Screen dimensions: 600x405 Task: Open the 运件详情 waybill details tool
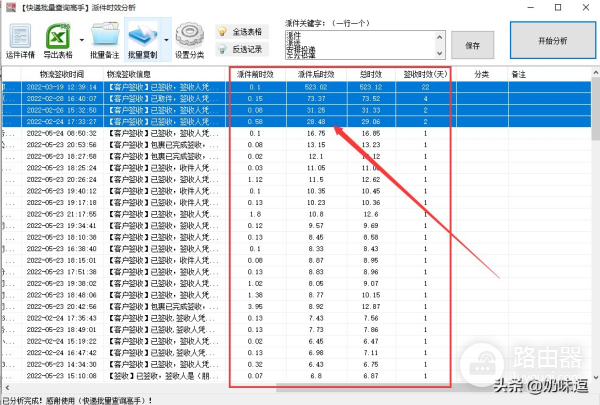(x=20, y=41)
